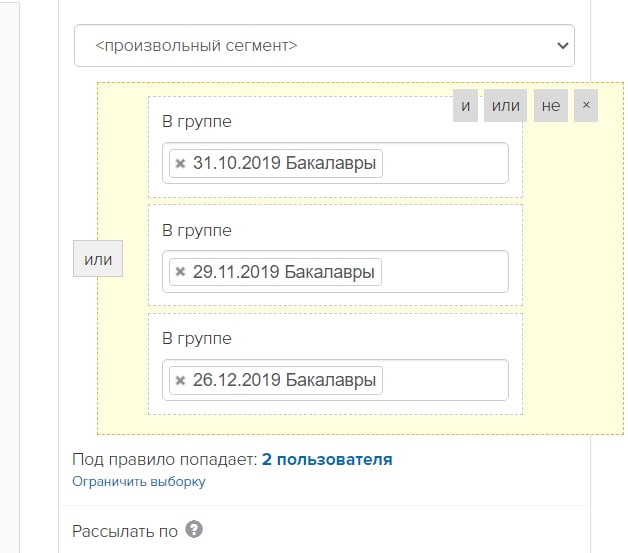Click 'В группе' label above 31.10.2019 tag
This screenshot has width=628, height=553.
click(197, 122)
